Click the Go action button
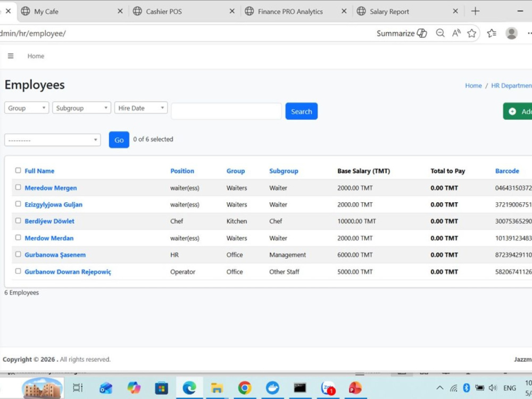The height and width of the screenshot is (399, 532). (119, 140)
